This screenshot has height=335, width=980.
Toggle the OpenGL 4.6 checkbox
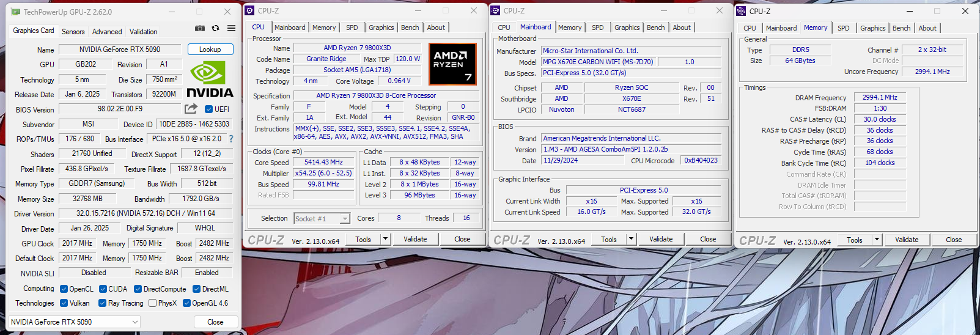click(x=186, y=303)
